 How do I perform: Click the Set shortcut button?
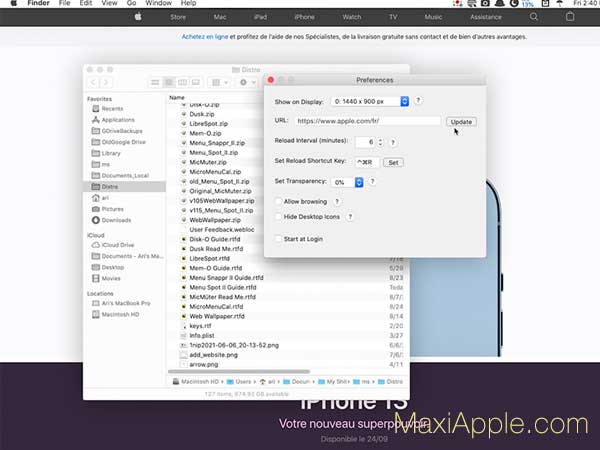[393, 163]
